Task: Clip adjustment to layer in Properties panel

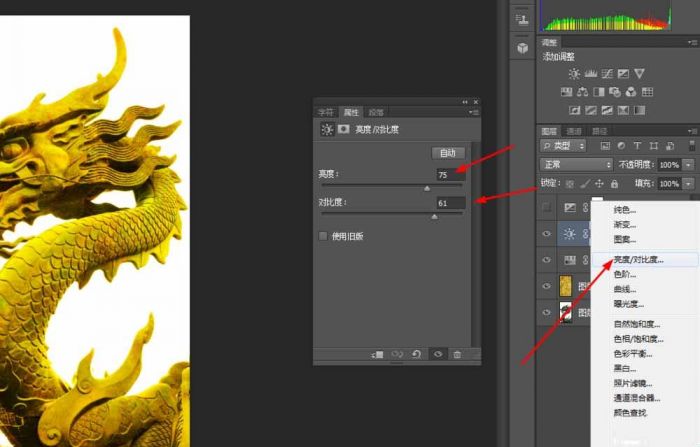Action: click(377, 355)
